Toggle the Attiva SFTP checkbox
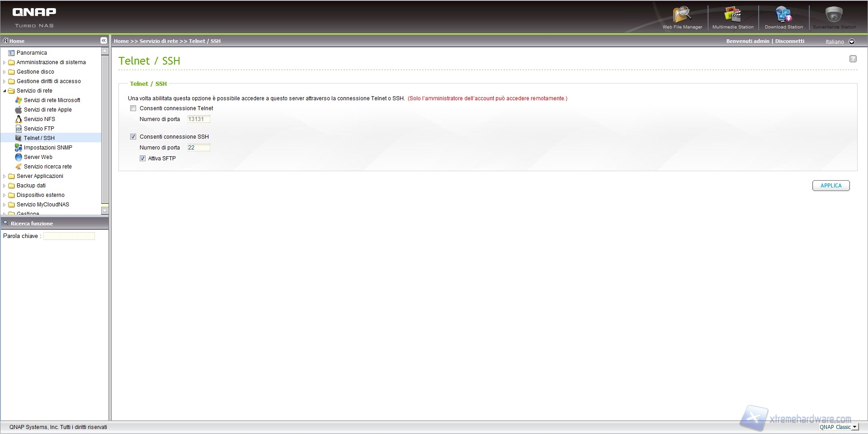Viewport: 868px width, 434px height. click(x=143, y=159)
